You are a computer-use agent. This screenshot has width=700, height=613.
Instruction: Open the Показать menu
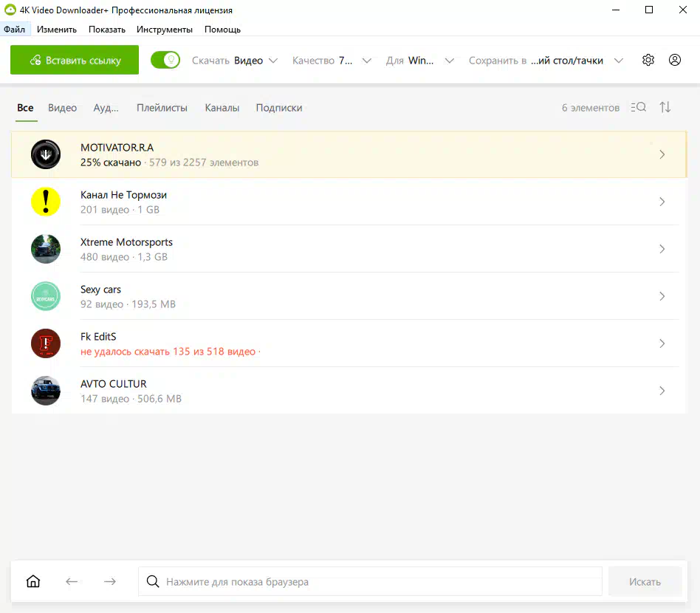click(x=106, y=29)
